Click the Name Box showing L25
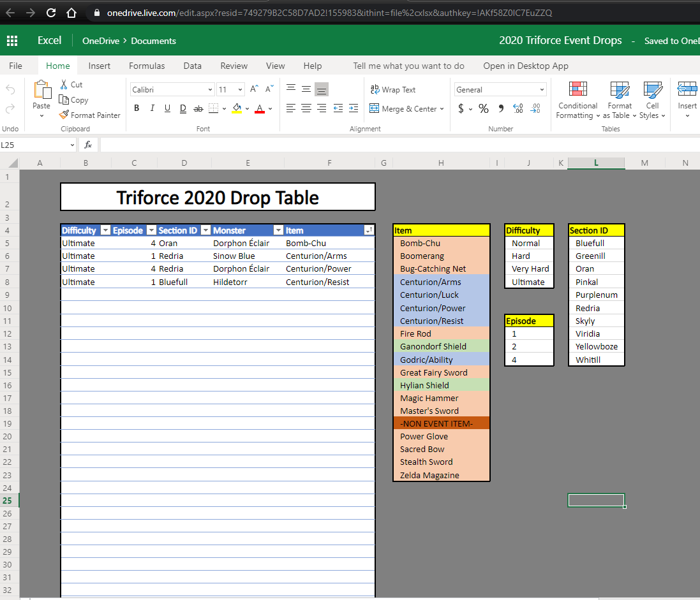 [38, 145]
